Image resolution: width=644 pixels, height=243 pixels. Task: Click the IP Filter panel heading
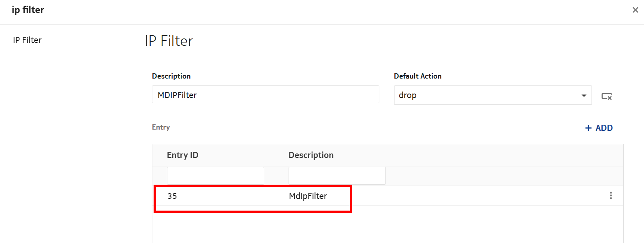pos(169,41)
